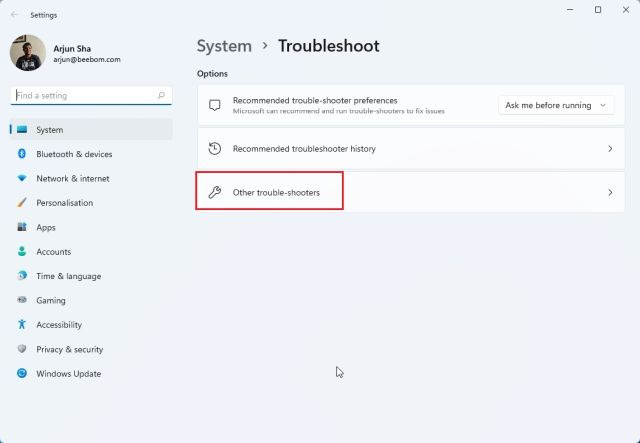This screenshot has height=443, width=640.
Task: Go to Bluetooth & devices settings
Action: pos(91,154)
